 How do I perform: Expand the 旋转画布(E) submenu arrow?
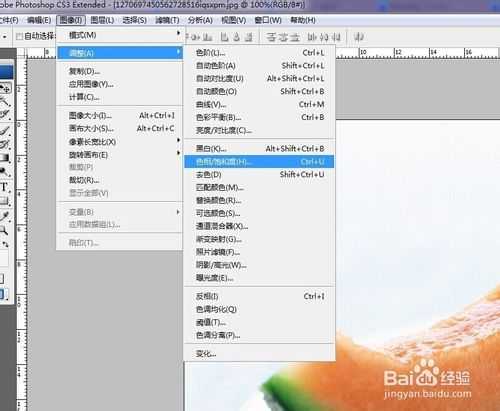(x=178, y=153)
